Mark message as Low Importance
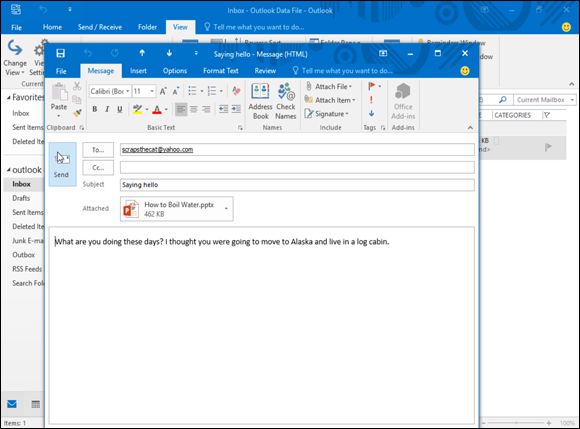The height and width of the screenshot is (429, 580). click(371, 114)
